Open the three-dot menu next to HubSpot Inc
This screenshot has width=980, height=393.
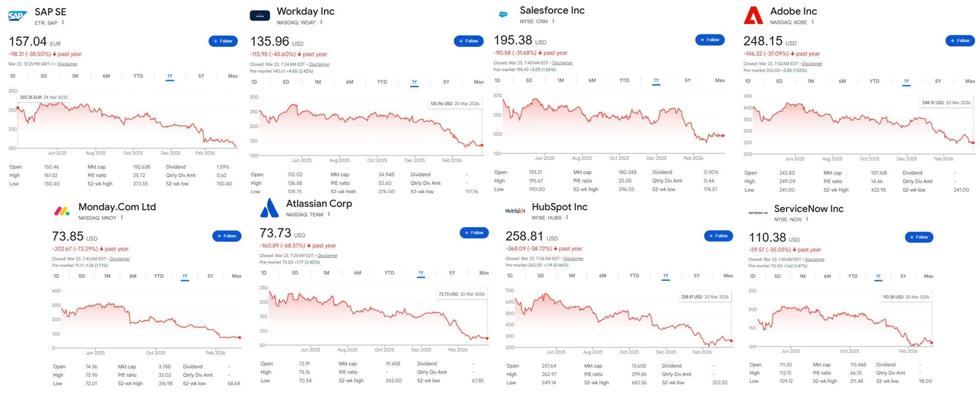coord(567,217)
